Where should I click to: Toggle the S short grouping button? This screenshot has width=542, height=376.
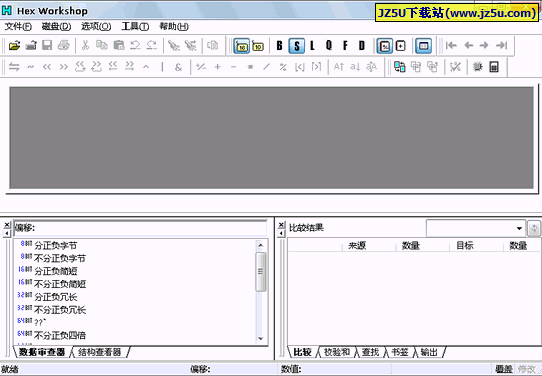tap(297, 46)
